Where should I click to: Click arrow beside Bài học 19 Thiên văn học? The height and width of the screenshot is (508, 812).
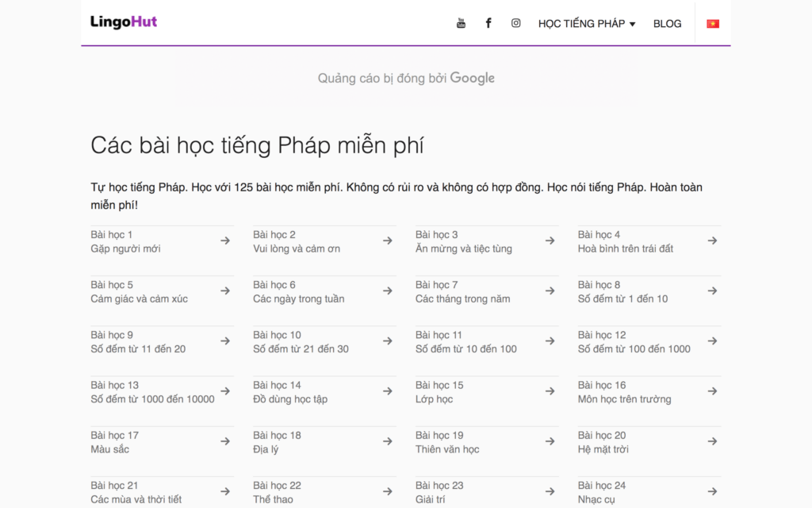pos(550,441)
